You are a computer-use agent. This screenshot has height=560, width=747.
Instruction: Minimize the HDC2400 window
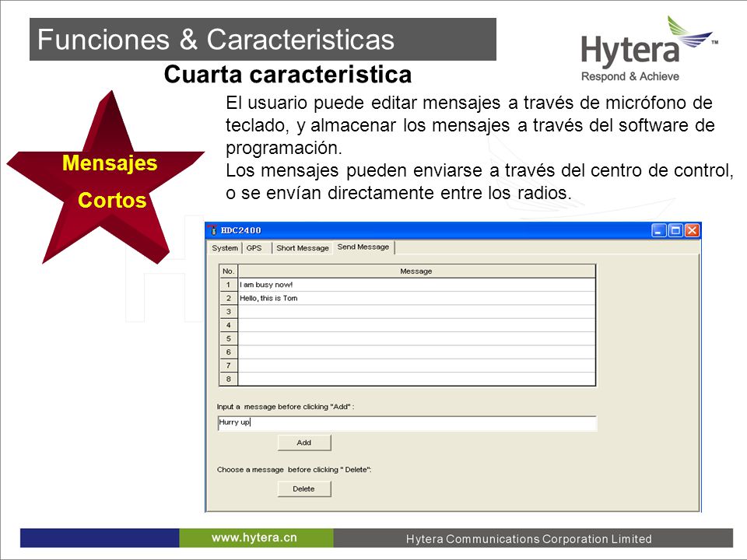click(658, 230)
